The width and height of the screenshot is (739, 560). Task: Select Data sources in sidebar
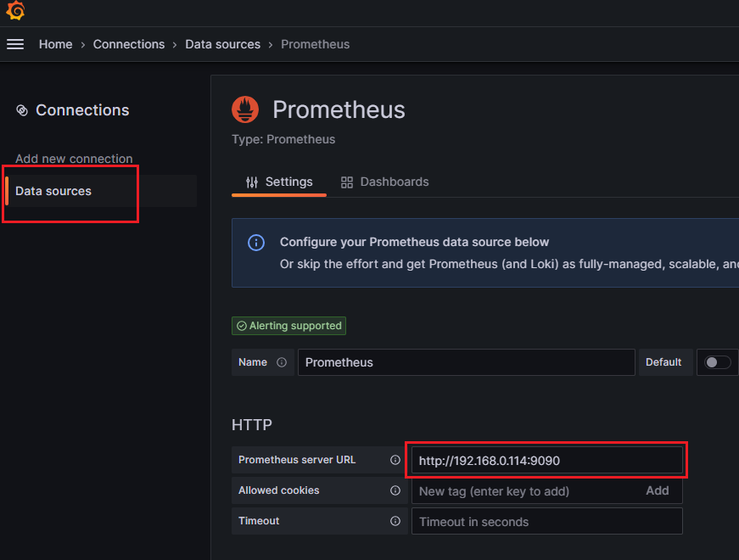coord(53,191)
